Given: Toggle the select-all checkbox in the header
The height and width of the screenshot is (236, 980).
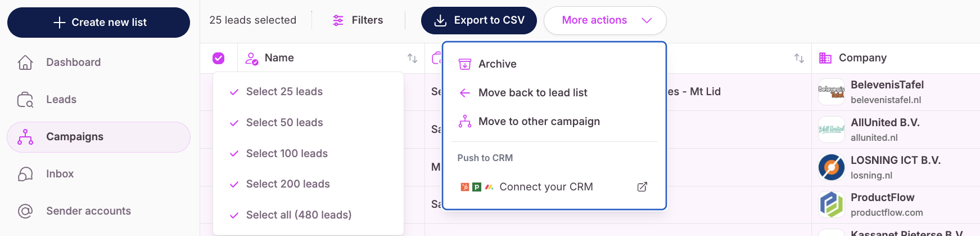Looking at the screenshot, I should point(219,58).
